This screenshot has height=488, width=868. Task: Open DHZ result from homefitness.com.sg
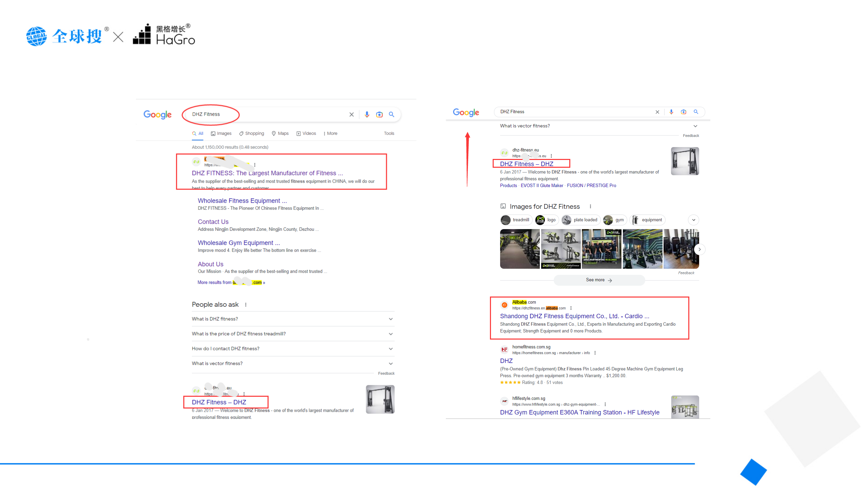point(506,361)
